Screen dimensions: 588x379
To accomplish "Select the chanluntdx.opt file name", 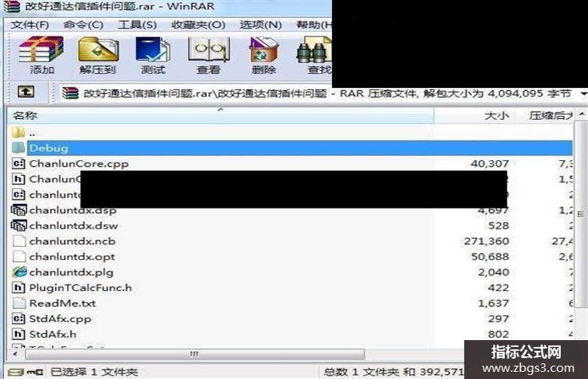I will point(72,256).
